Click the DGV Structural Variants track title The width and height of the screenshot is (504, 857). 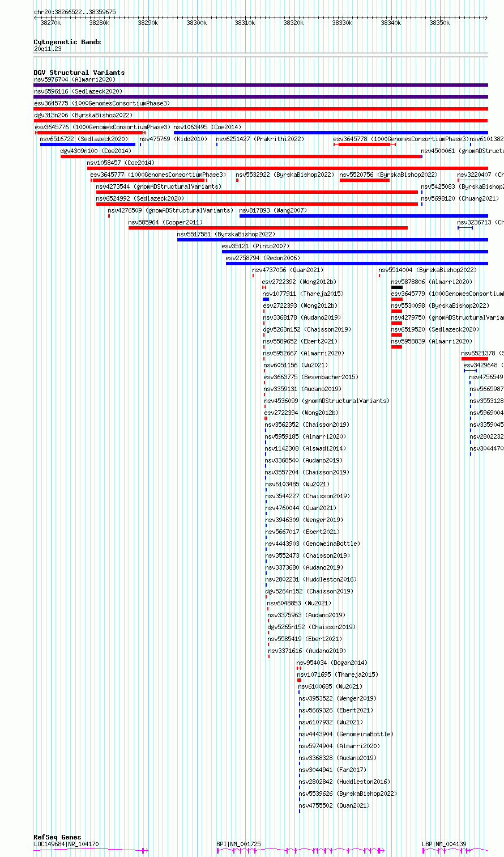79,73
